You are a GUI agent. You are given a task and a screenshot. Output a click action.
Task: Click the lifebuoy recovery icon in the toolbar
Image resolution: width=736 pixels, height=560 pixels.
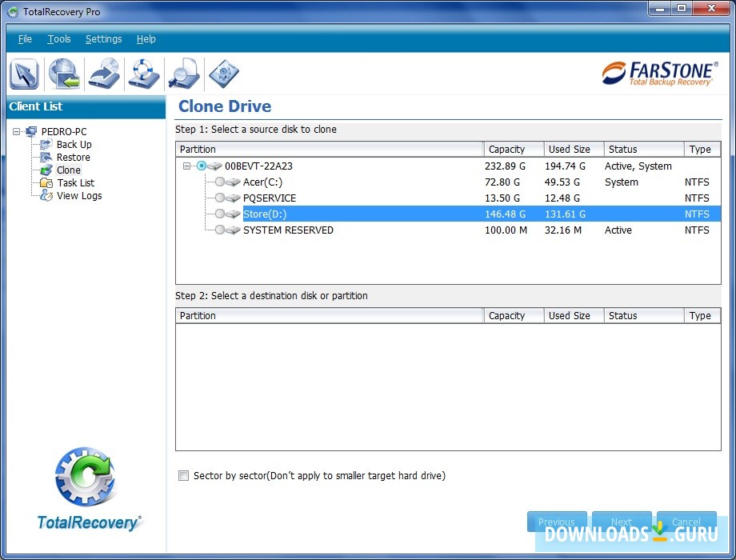[x=144, y=74]
